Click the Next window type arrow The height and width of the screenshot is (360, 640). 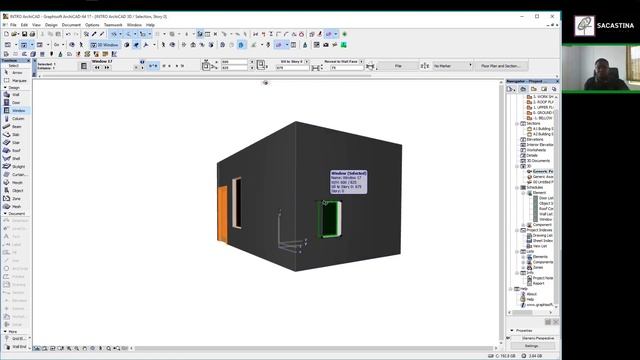click(107, 68)
